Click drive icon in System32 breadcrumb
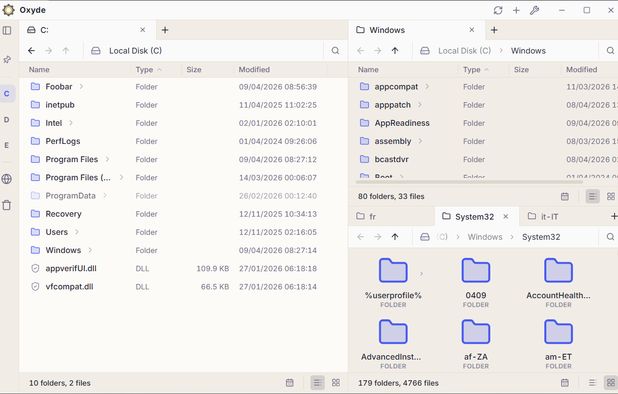Screen dimensions: 618x394 [x=424, y=237]
